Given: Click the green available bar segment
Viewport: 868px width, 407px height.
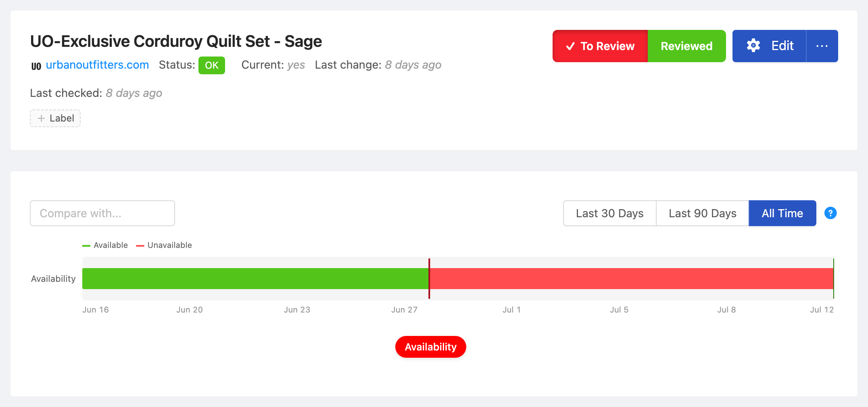Looking at the screenshot, I should (255, 279).
